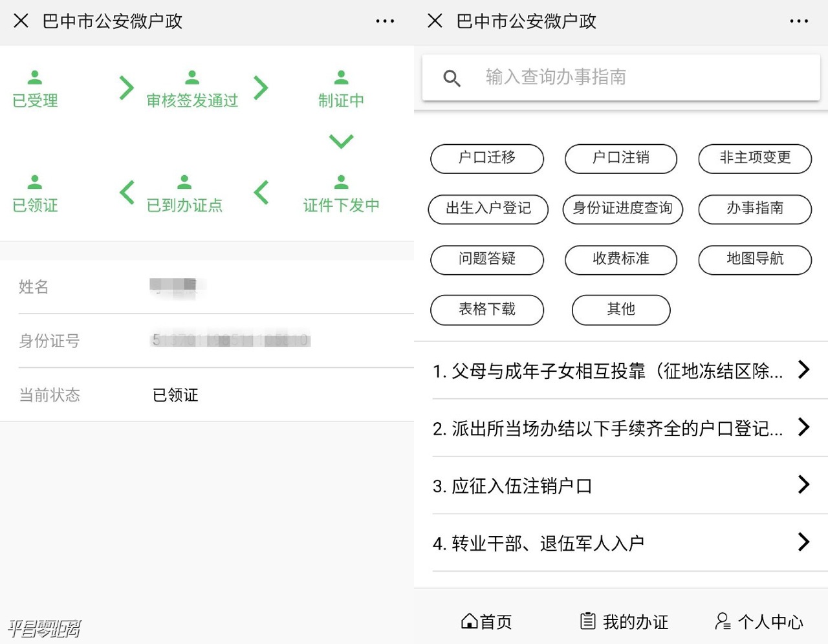Open the left panel's three-dot menu
828x644 pixels.
[385, 21]
